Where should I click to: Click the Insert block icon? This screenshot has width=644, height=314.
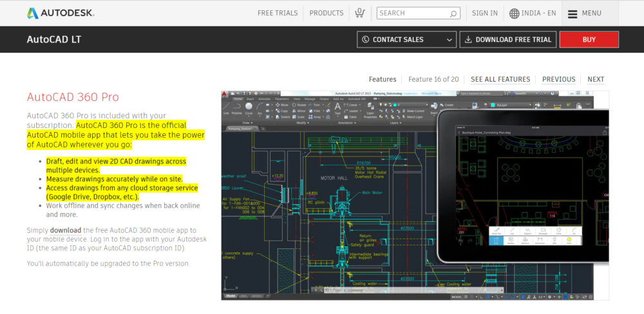[x=434, y=108]
